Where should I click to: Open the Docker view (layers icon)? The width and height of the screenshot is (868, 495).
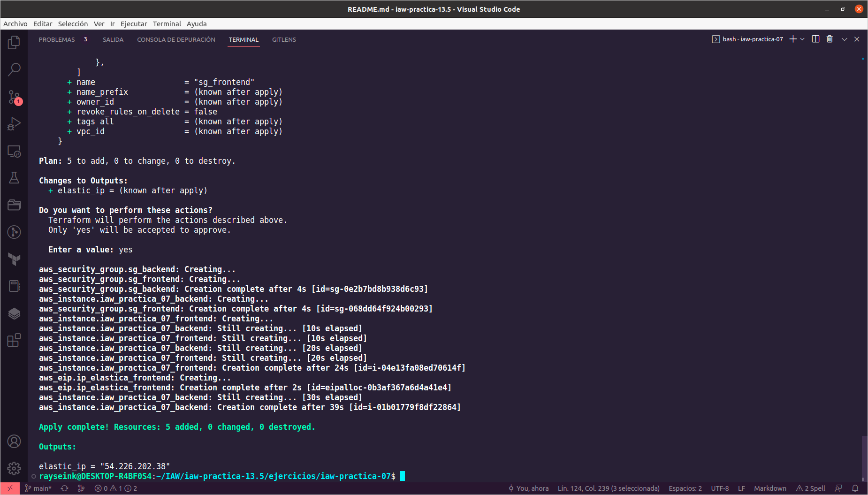(x=14, y=313)
